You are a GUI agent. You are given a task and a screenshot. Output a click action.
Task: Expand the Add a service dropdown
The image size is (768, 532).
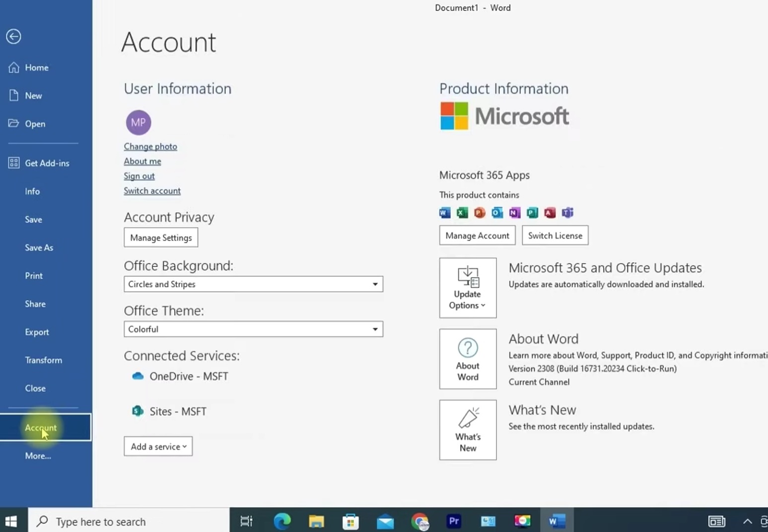tap(158, 446)
